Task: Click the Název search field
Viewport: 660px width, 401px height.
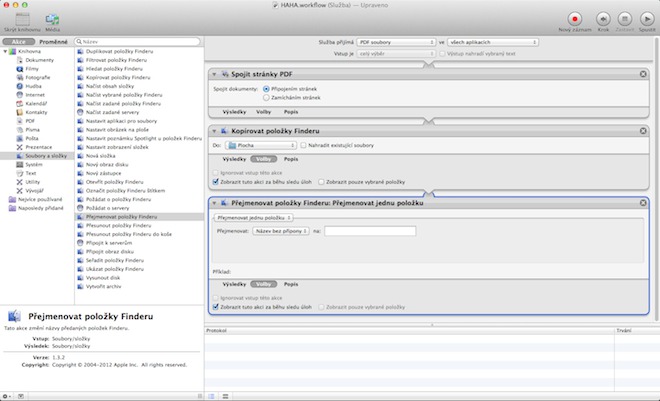Action: point(137,42)
